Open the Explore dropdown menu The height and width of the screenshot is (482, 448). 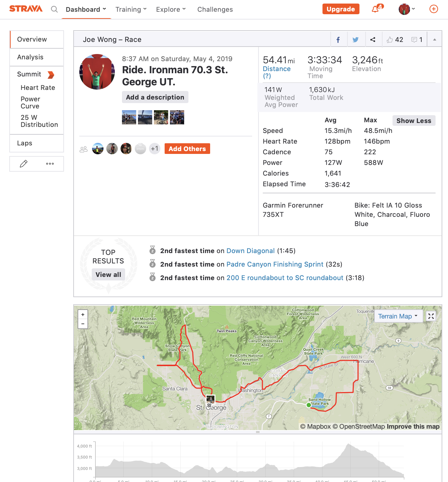(x=171, y=10)
